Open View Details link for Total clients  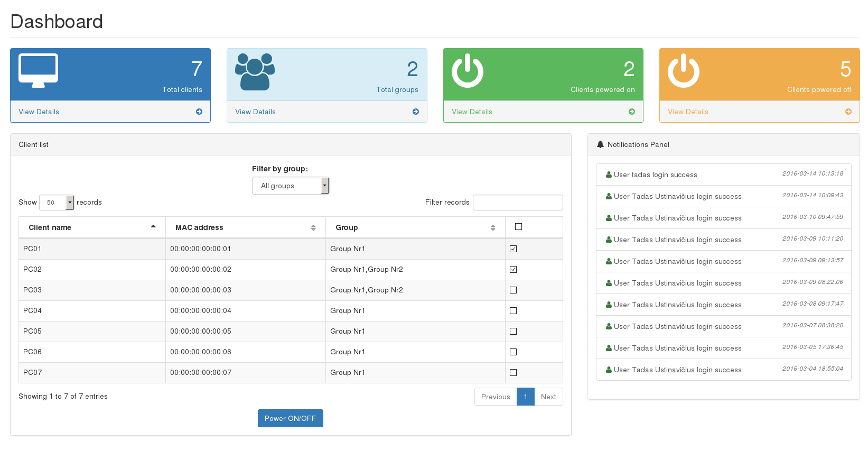(39, 112)
